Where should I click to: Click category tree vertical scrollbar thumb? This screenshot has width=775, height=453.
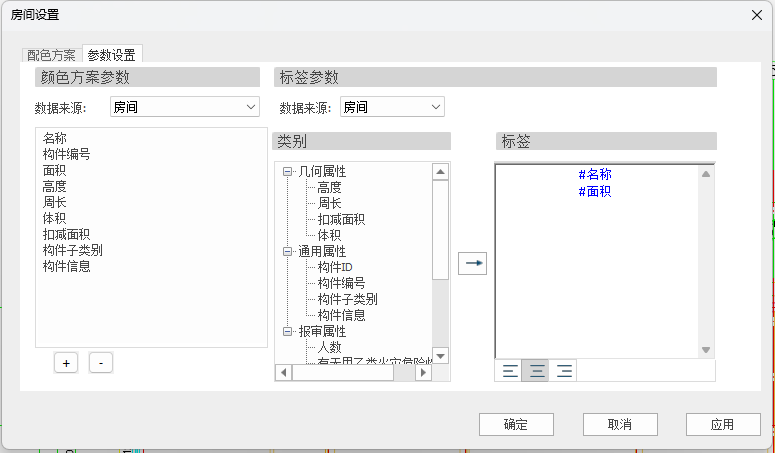440,230
